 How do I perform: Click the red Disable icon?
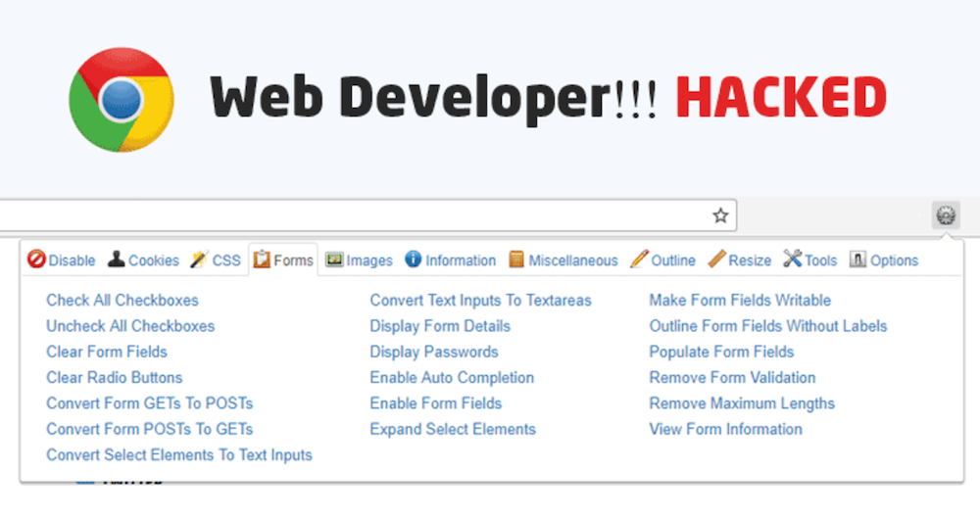(x=36, y=260)
